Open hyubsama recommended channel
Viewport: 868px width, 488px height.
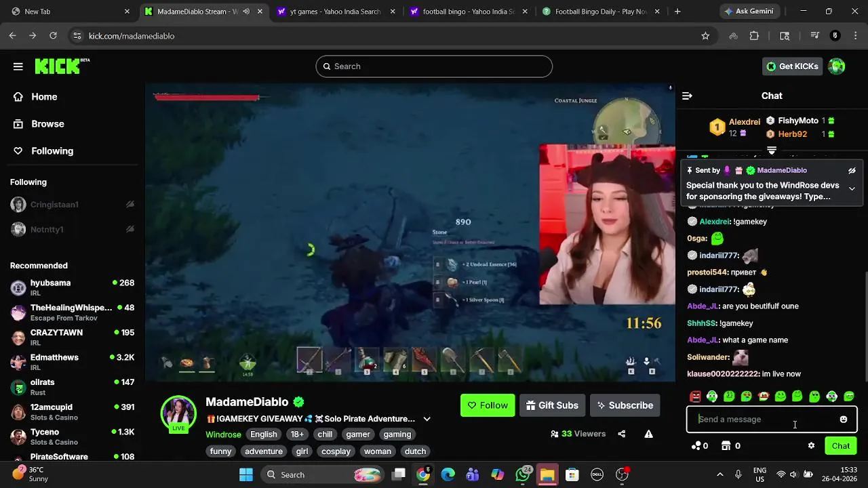[73, 287]
